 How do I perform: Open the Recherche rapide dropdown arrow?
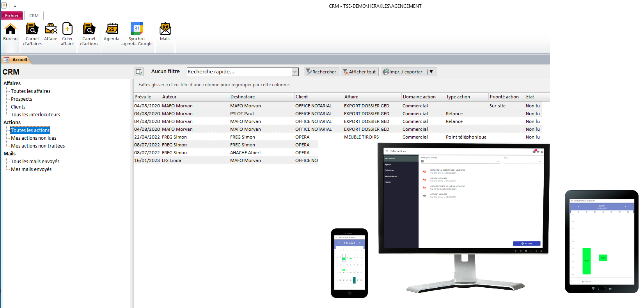(295, 72)
